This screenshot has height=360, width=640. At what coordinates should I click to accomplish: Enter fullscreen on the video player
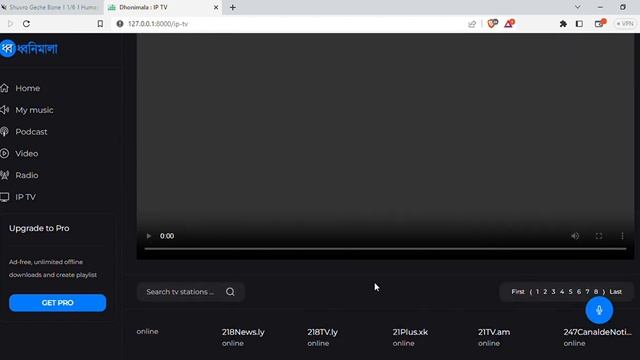coord(599,236)
